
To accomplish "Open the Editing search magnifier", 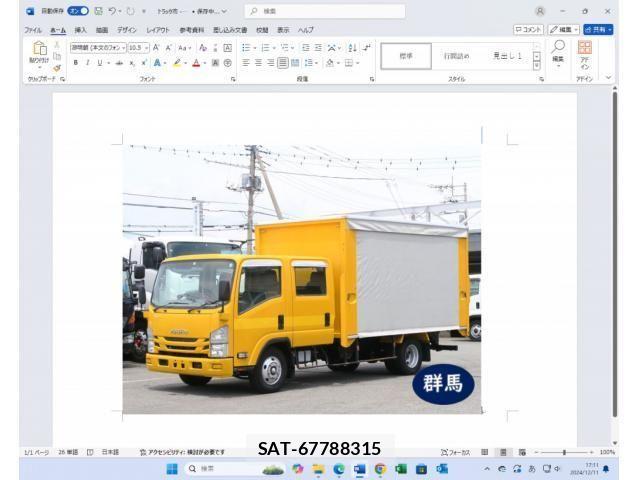I will pos(558,52).
